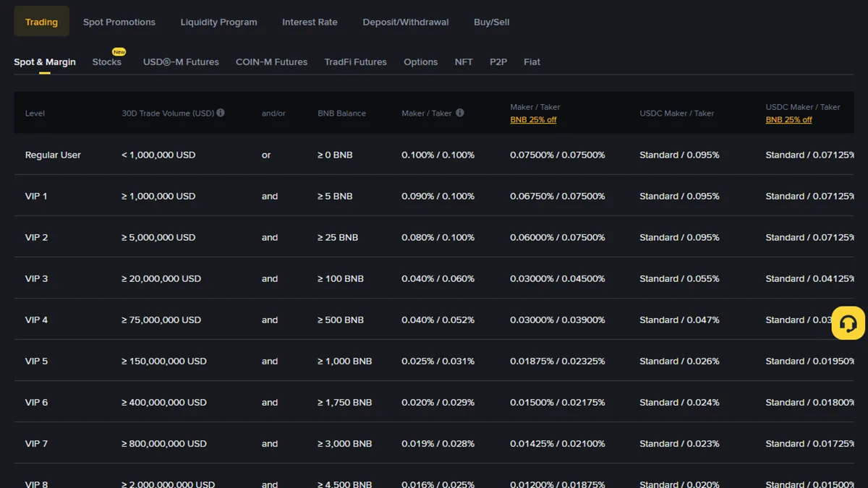Click the Regular User row label
The width and height of the screenshot is (868, 488).
tap(53, 155)
